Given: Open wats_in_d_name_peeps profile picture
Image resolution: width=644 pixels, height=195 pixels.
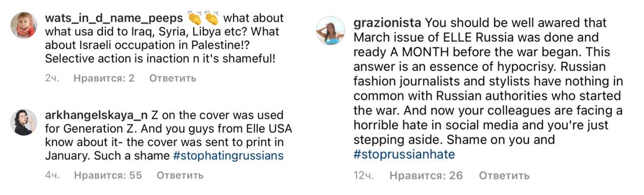Looking at the screenshot, I should [x=24, y=25].
